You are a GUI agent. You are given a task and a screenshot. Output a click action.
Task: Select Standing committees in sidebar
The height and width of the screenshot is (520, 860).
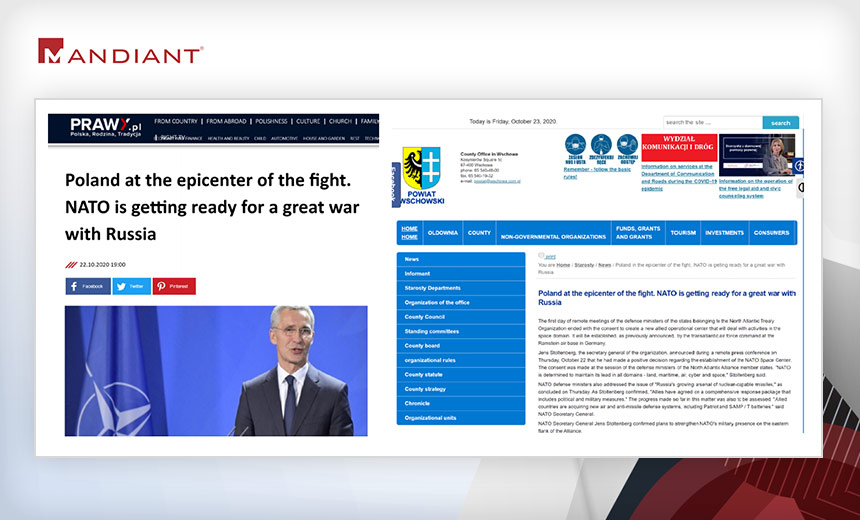[x=461, y=331]
